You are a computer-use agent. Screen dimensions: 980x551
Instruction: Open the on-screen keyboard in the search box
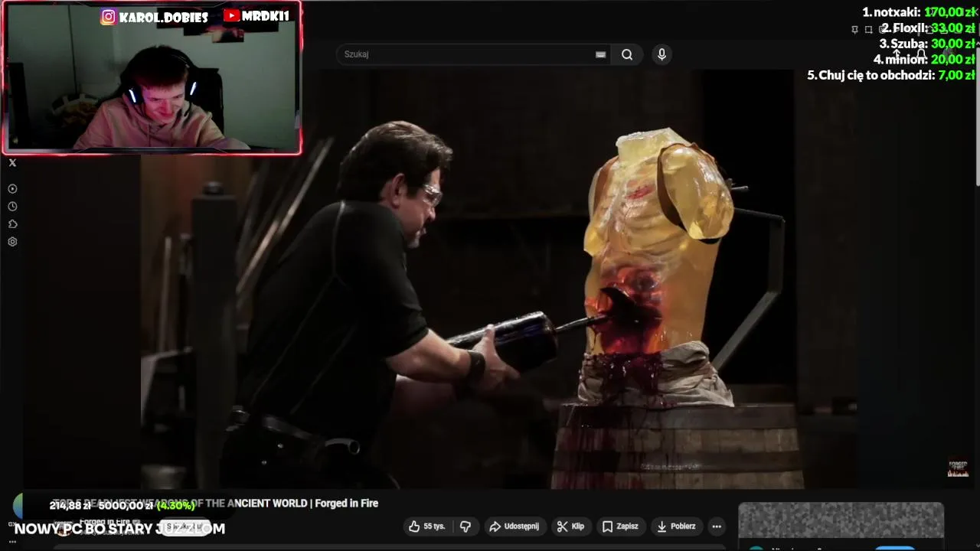[x=601, y=54]
